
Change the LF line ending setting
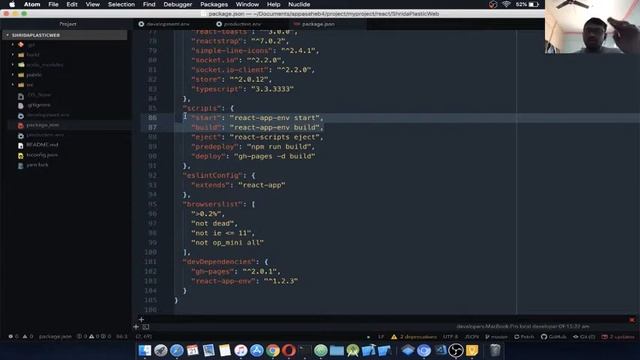(381, 337)
